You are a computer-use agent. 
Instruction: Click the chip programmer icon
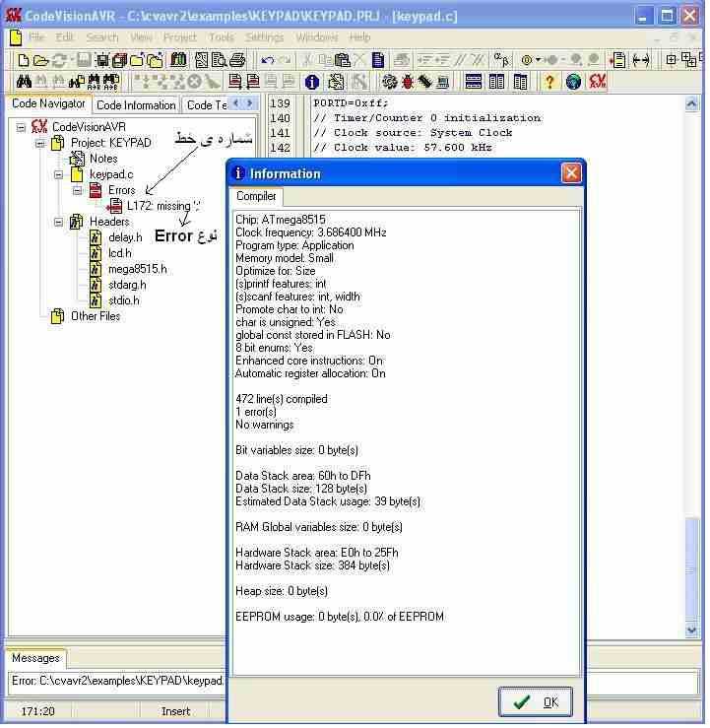click(424, 82)
